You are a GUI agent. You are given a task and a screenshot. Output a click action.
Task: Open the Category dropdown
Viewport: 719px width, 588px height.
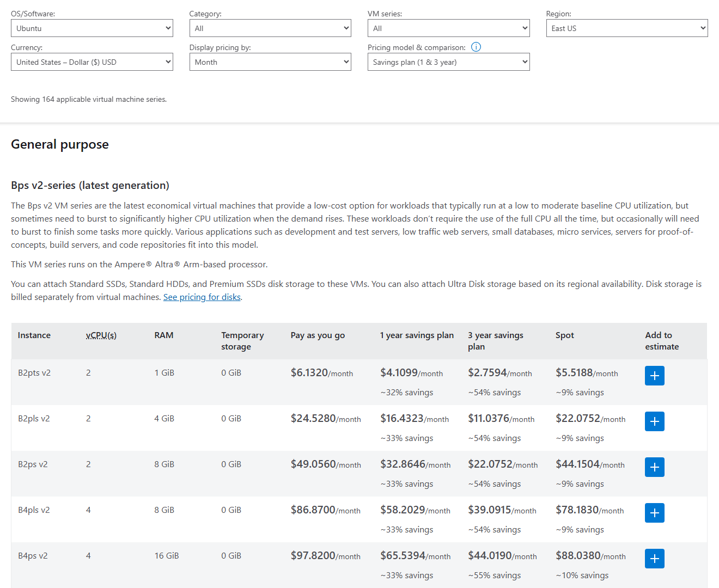[270, 28]
